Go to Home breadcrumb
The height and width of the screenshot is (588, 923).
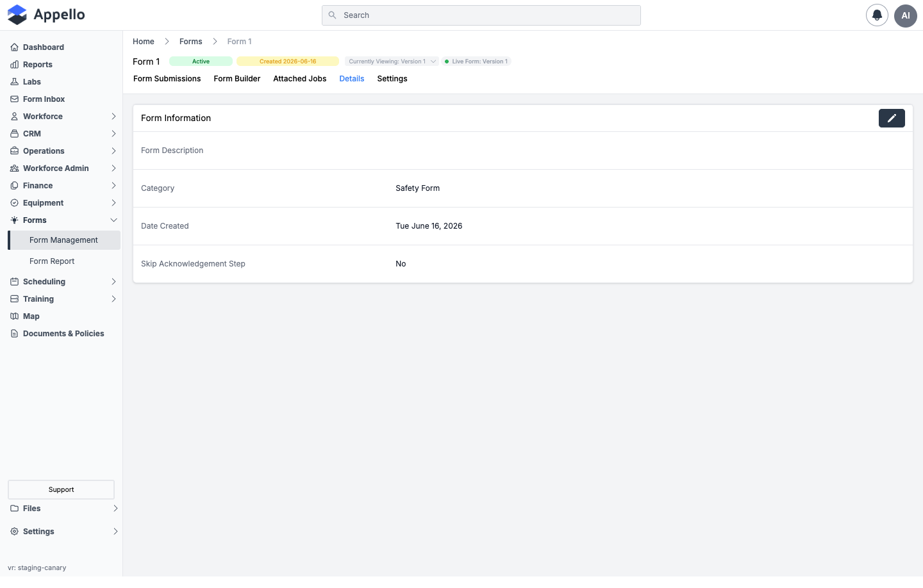tap(144, 42)
